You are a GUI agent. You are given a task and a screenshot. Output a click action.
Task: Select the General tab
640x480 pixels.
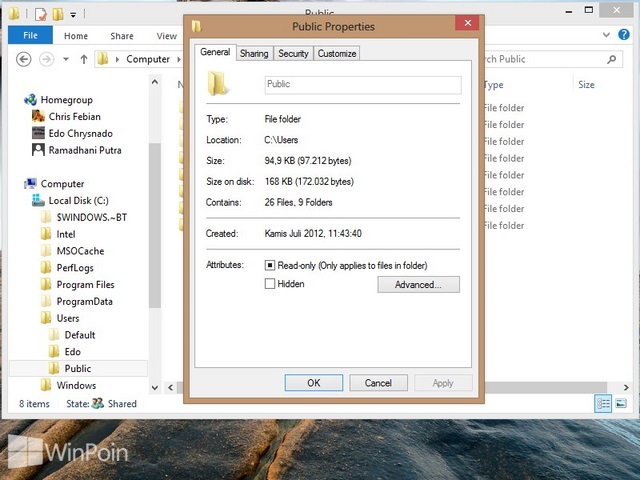215,52
